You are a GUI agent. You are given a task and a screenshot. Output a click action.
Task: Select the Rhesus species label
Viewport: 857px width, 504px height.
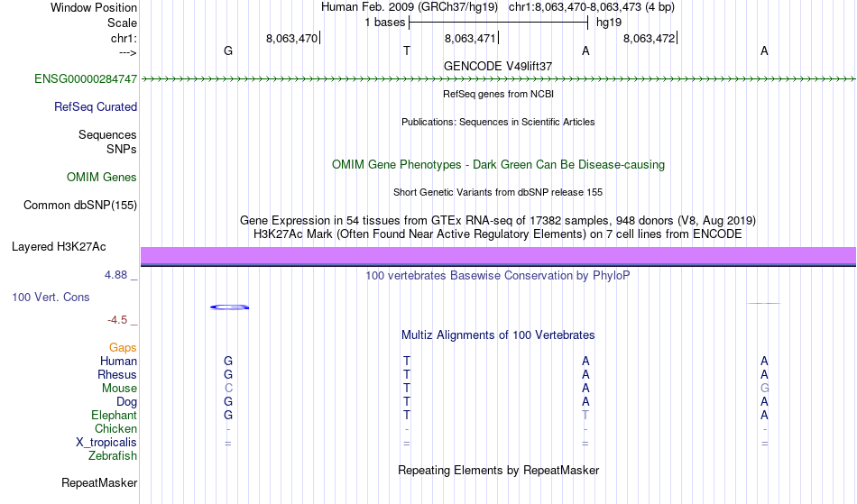click(117, 375)
